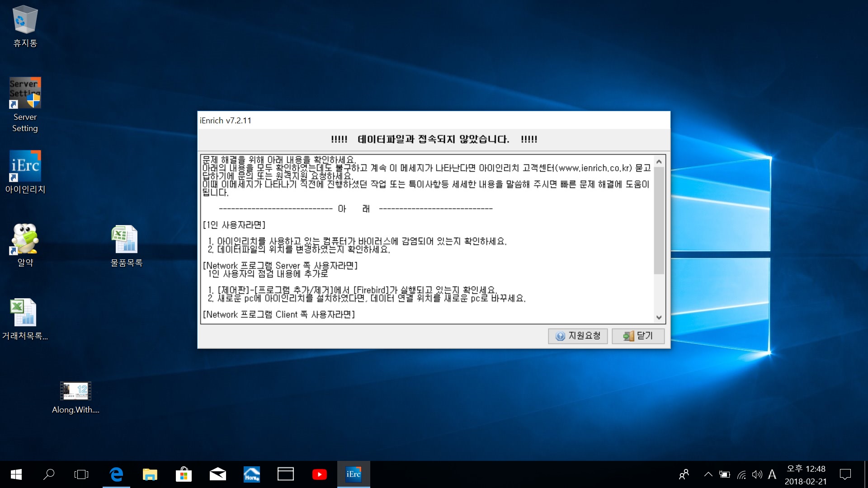This screenshot has width=868, height=488.
Task: Select the 아이인리치 iErc desktop shortcut
Action: click(25, 166)
